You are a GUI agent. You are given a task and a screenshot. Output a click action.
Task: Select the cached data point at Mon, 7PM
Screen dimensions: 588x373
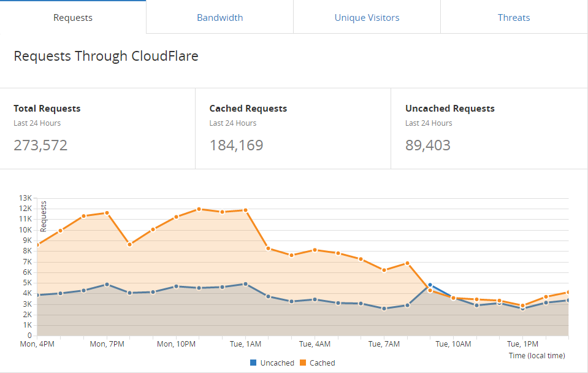coord(107,213)
